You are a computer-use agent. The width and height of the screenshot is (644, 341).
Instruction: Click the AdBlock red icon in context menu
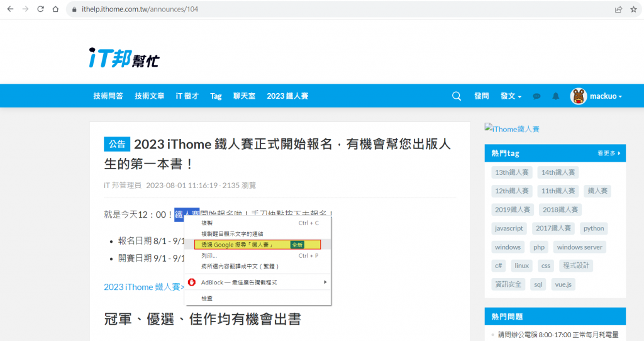point(191,282)
